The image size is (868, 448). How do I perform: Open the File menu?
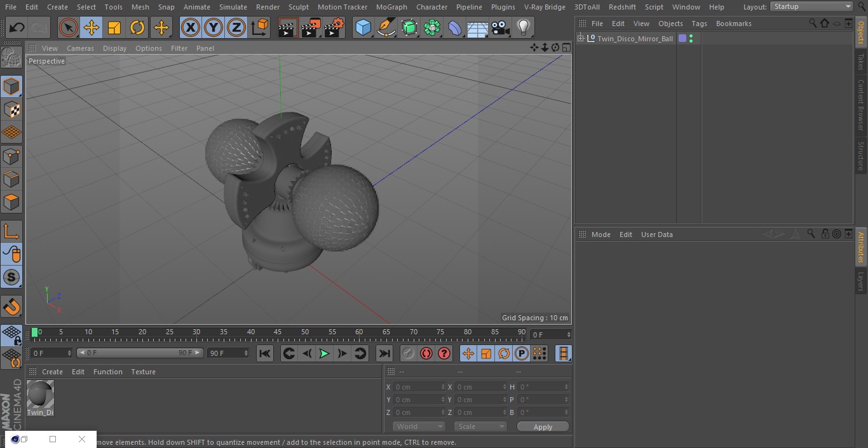(x=11, y=7)
